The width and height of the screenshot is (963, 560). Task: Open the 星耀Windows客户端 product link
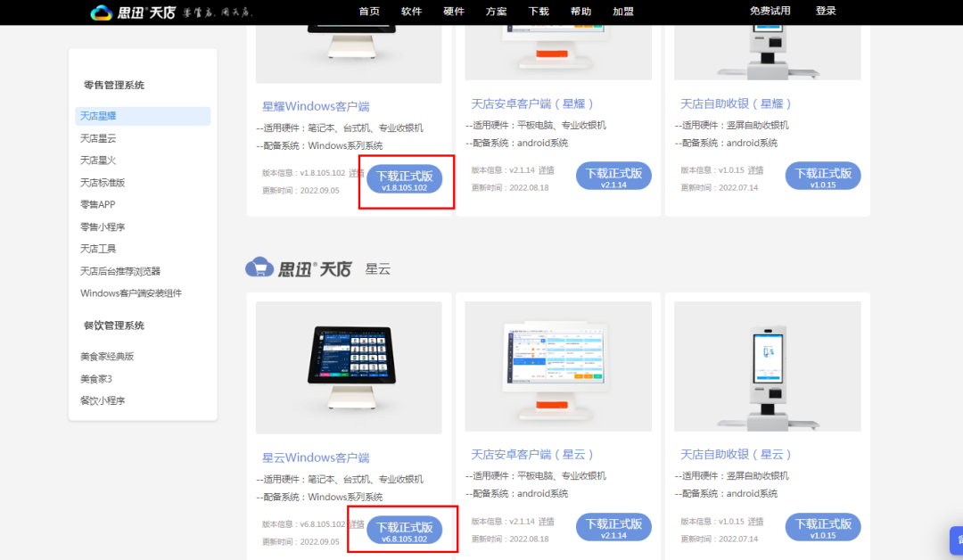(316, 105)
